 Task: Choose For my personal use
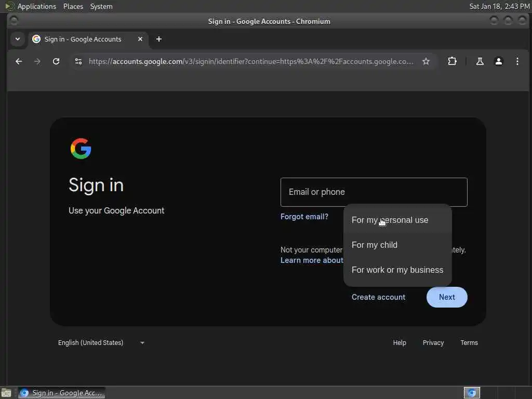click(397, 220)
